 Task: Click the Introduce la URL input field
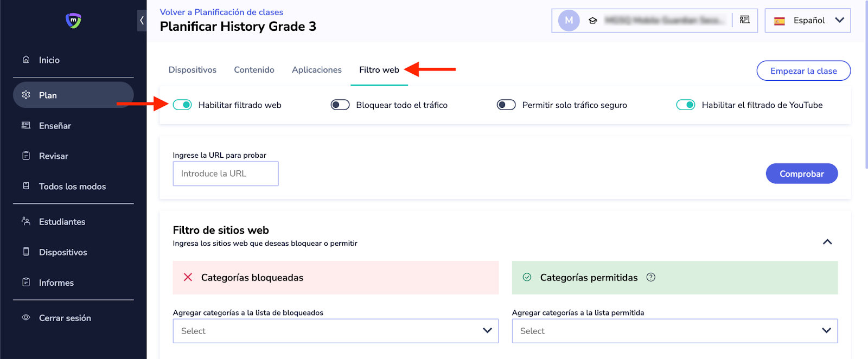point(225,174)
